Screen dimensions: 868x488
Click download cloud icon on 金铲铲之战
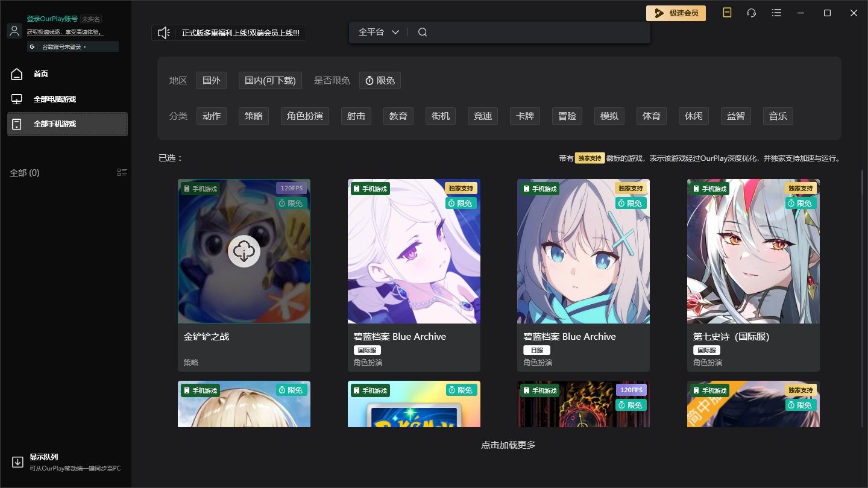[244, 251]
